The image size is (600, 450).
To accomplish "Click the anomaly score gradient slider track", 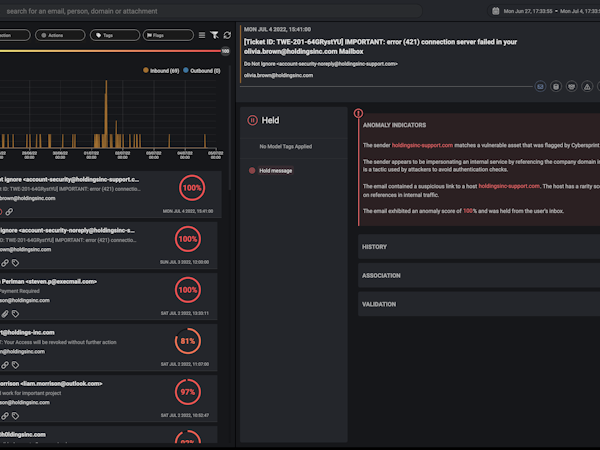I will pyautogui.click(x=110, y=51).
